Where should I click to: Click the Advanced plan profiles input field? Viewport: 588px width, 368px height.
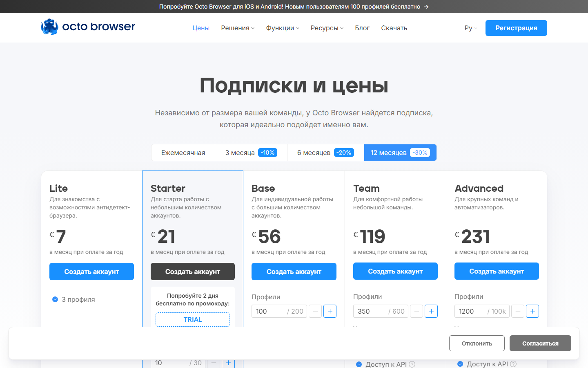[482, 311]
